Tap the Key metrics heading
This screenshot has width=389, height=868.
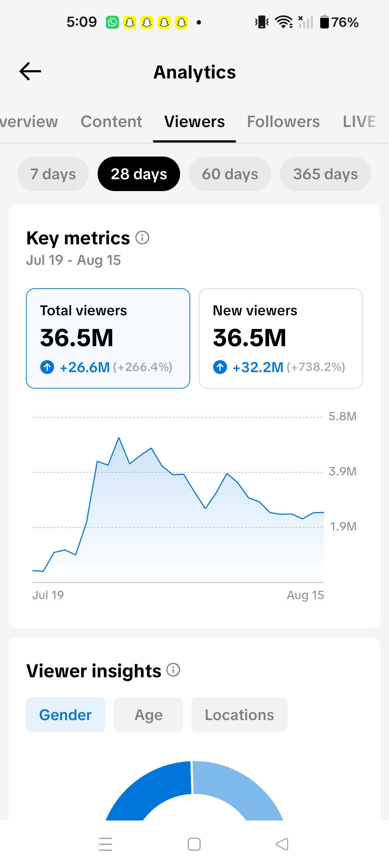78,238
